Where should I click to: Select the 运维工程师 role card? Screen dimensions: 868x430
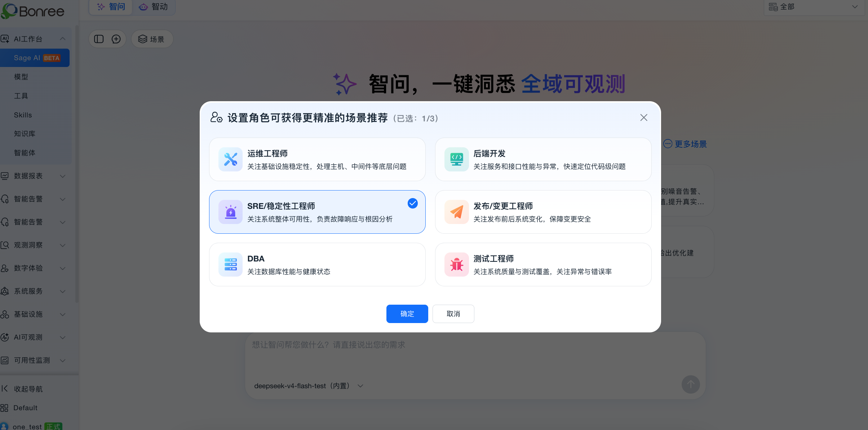point(317,159)
